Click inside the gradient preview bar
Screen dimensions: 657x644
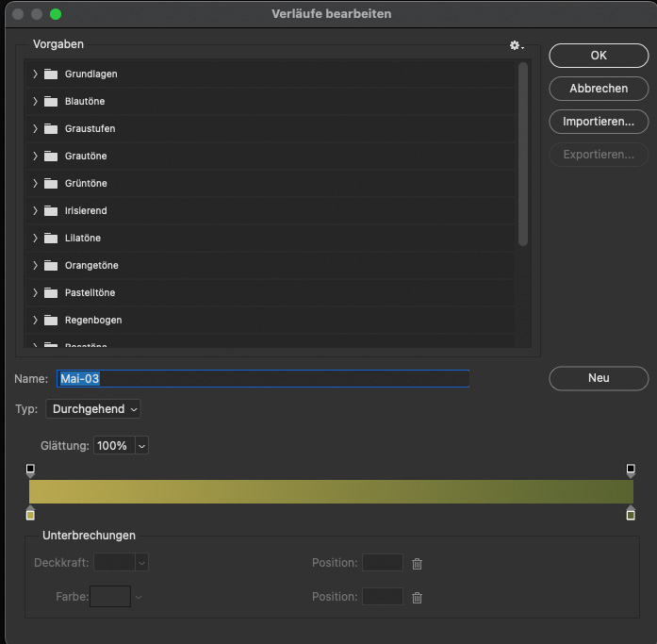[x=331, y=492]
